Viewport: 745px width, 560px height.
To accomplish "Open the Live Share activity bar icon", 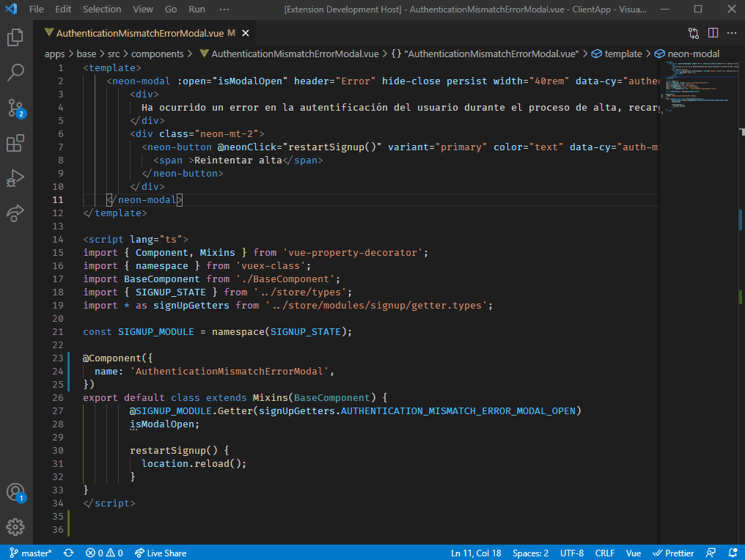I will [x=15, y=213].
